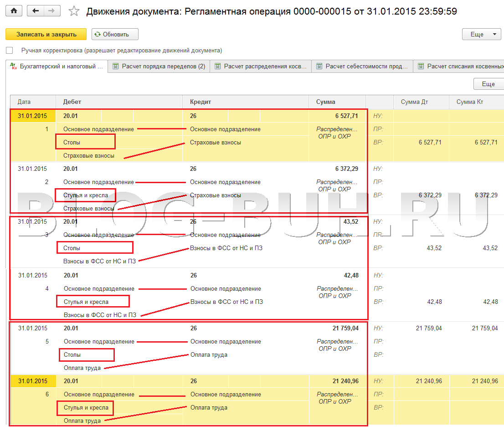Click the Home icon button

tap(14, 11)
